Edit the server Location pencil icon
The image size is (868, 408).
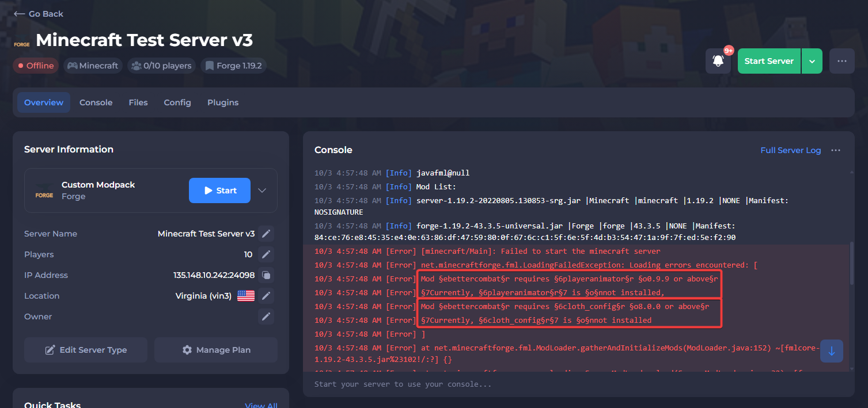click(266, 296)
